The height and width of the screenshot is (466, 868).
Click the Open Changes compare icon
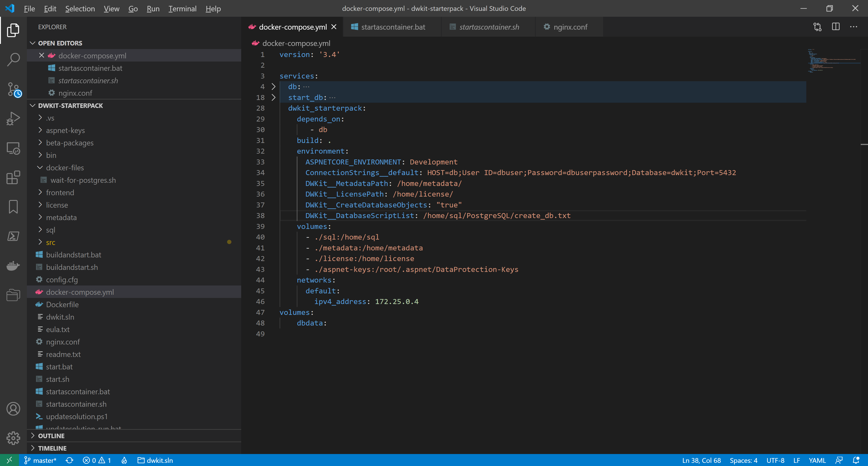click(817, 27)
